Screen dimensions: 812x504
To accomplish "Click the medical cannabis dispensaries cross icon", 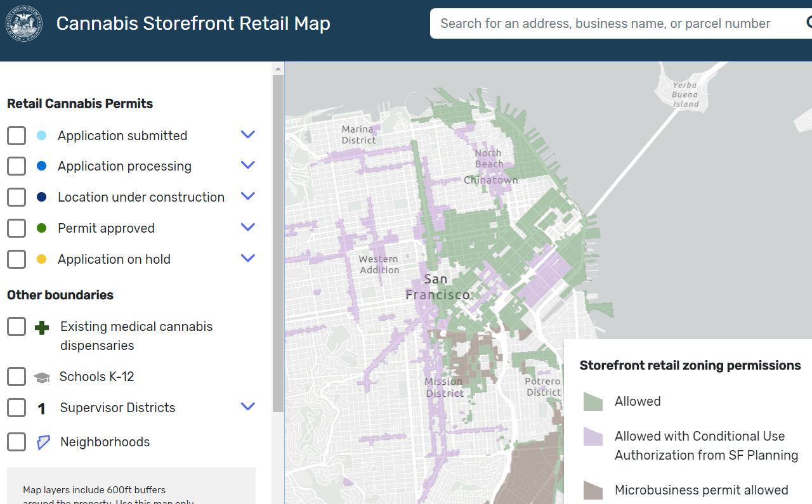I will pyautogui.click(x=42, y=328).
